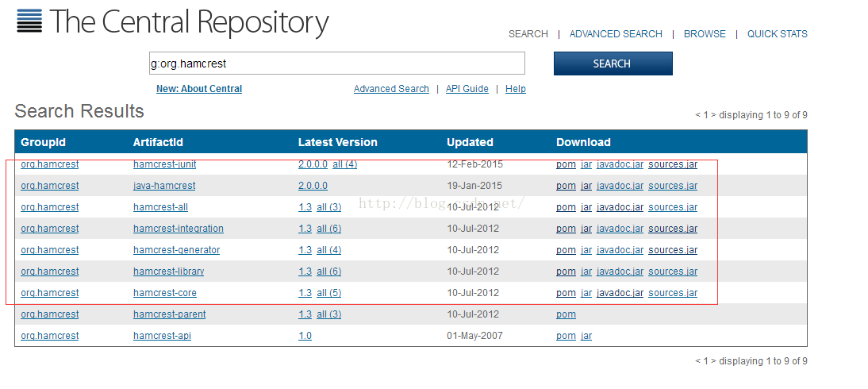Show all (3) versions of hamcrest-all
The height and width of the screenshot is (389, 868).
coord(328,207)
